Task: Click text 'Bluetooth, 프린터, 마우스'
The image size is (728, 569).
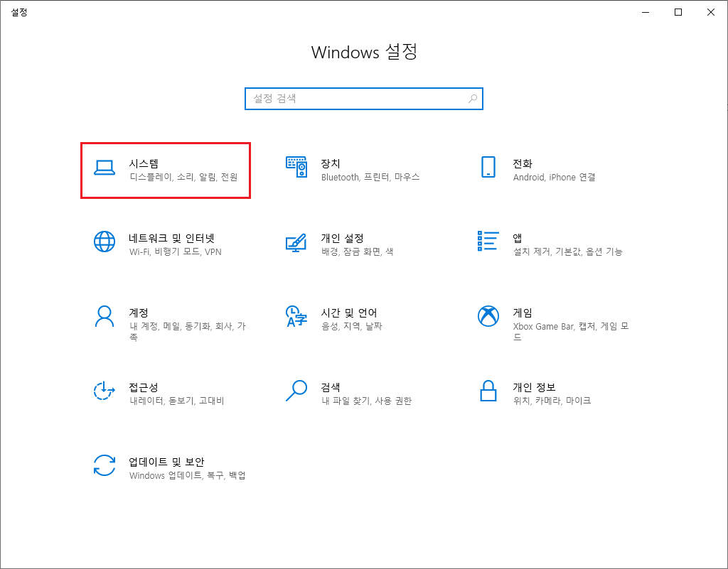Action: coord(370,177)
